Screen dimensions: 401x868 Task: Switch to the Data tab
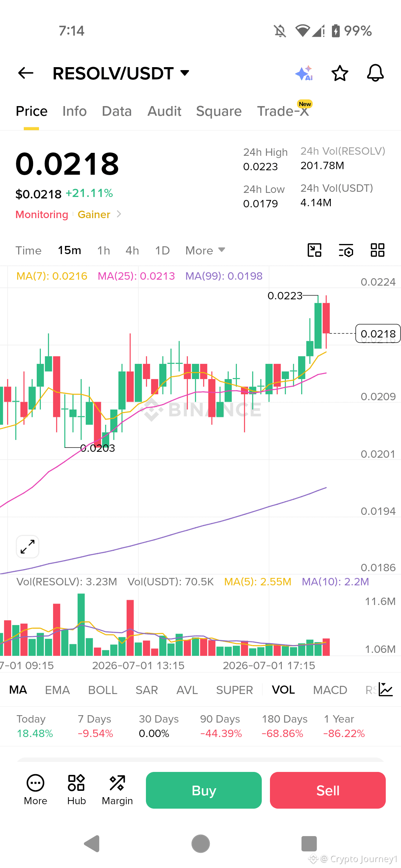click(117, 111)
